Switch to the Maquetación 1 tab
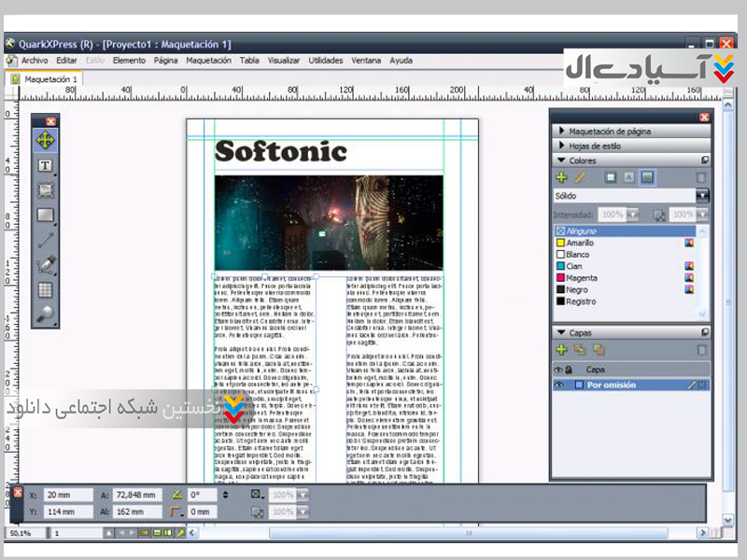Image resolution: width=747 pixels, height=560 pixels. coord(49,79)
